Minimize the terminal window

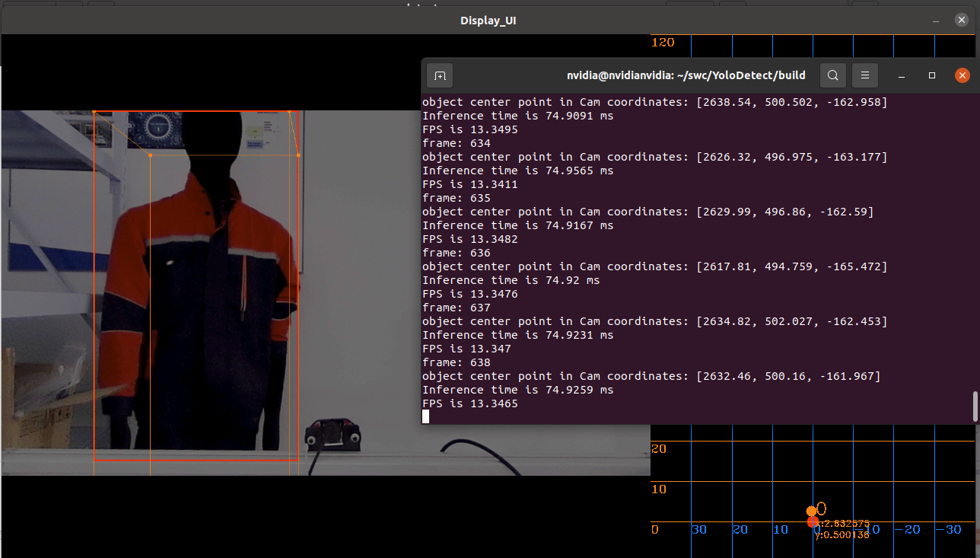[x=902, y=76]
